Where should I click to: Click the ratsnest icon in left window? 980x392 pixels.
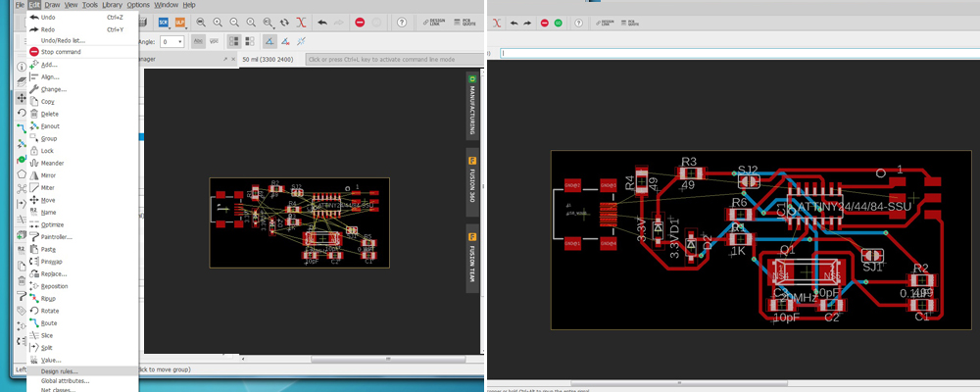(301, 23)
